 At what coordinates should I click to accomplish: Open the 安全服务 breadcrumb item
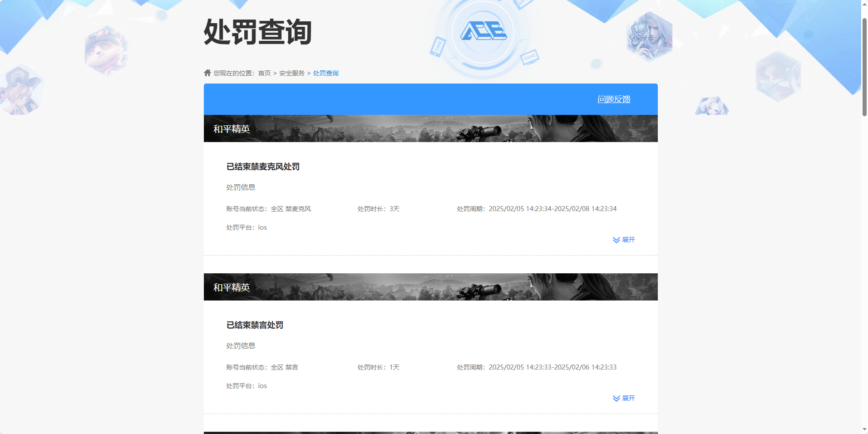pos(291,73)
